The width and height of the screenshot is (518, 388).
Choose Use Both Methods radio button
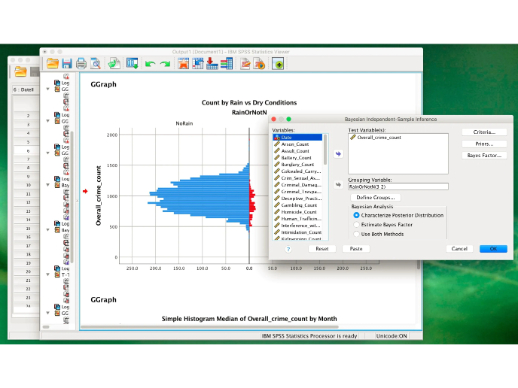click(356, 234)
